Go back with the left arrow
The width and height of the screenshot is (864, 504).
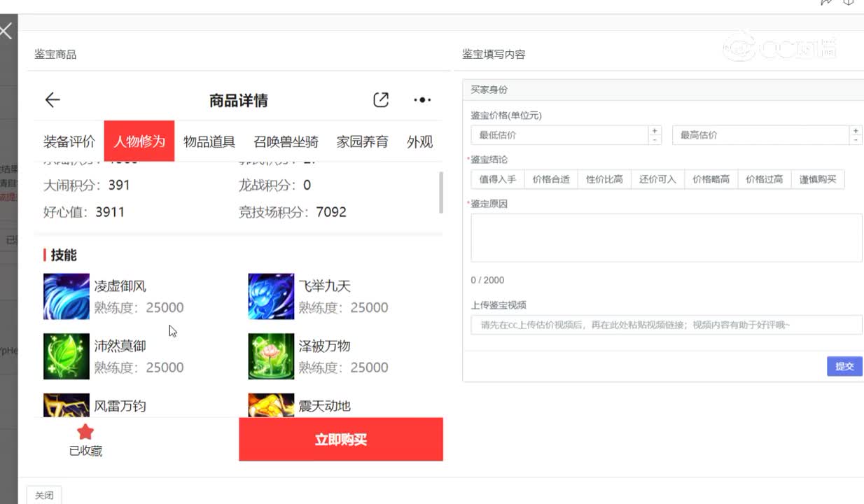point(52,99)
